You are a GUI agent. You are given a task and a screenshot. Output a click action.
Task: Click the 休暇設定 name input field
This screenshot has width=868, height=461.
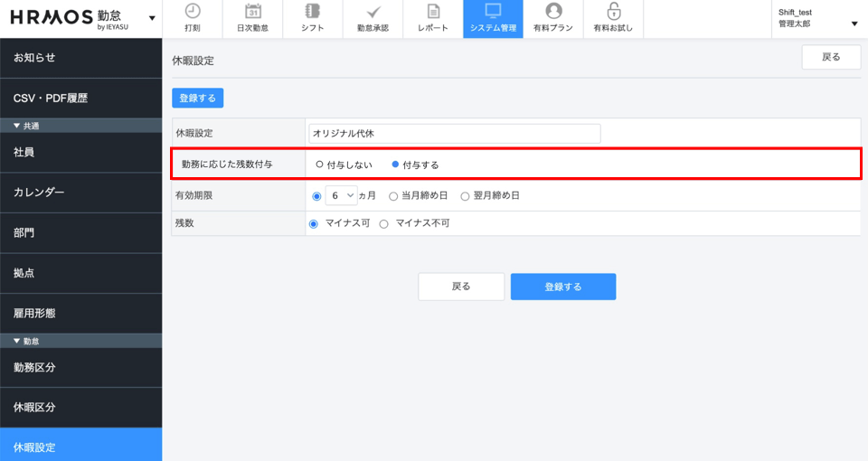tap(454, 134)
